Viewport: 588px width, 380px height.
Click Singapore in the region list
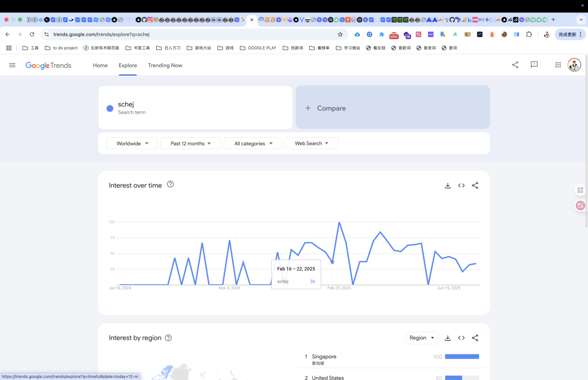(x=324, y=357)
